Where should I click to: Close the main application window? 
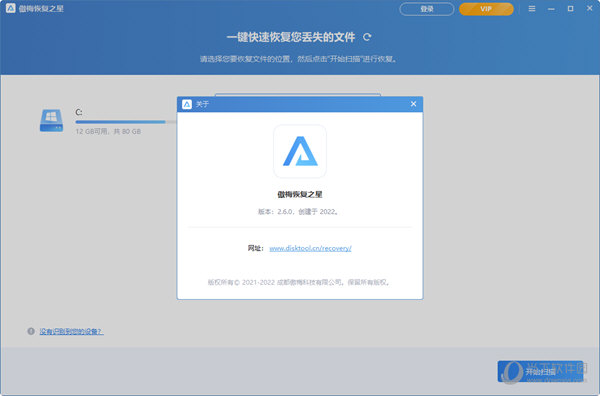pos(590,8)
